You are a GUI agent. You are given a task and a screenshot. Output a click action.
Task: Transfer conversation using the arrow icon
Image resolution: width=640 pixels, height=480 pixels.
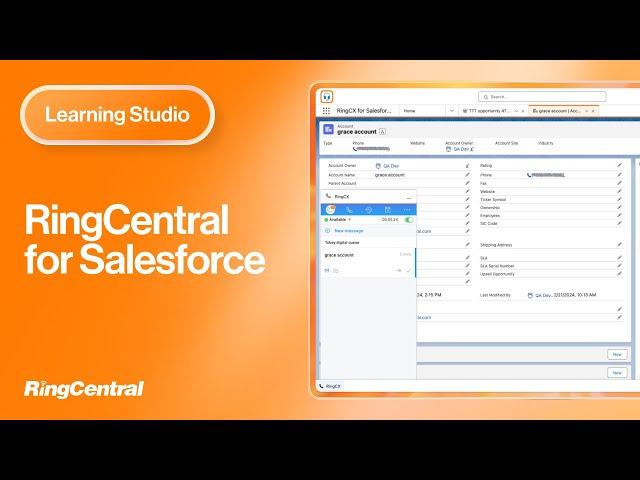pyautogui.click(x=399, y=271)
